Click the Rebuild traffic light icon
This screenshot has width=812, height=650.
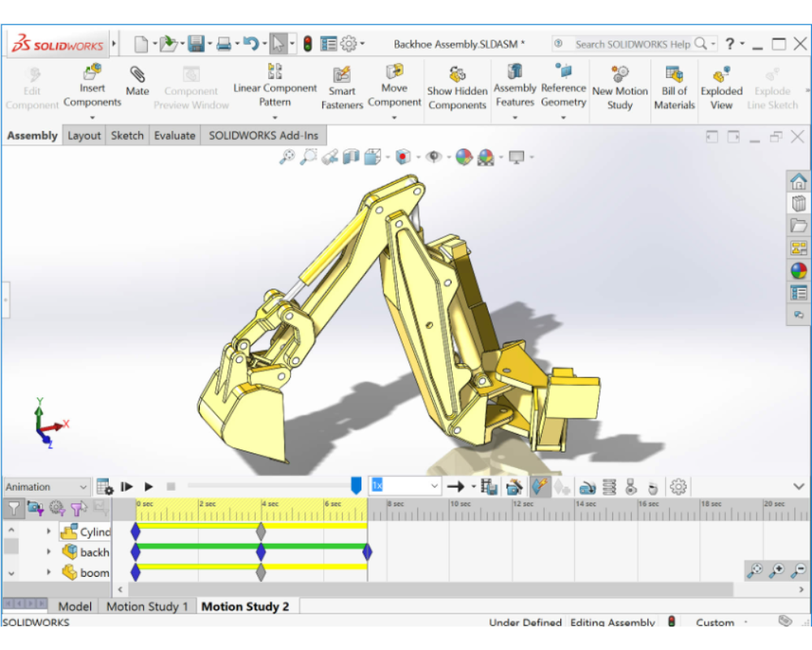pos(308,44)
